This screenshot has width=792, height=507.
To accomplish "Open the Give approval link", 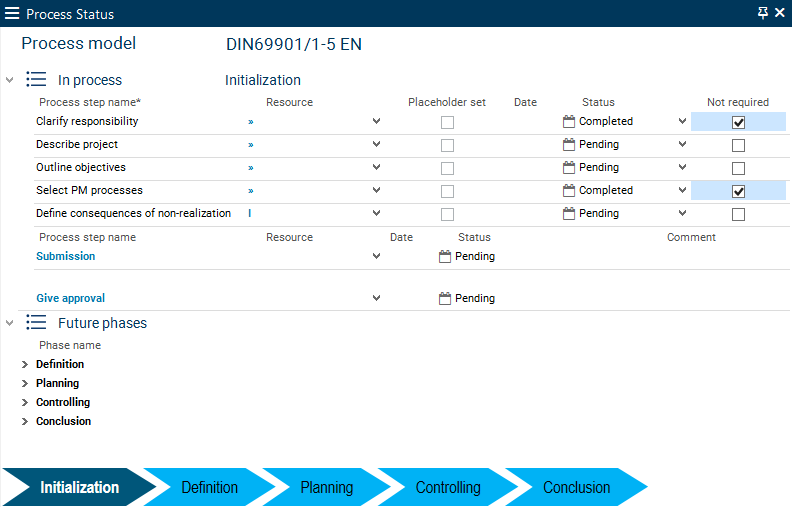I will (70, 298).
